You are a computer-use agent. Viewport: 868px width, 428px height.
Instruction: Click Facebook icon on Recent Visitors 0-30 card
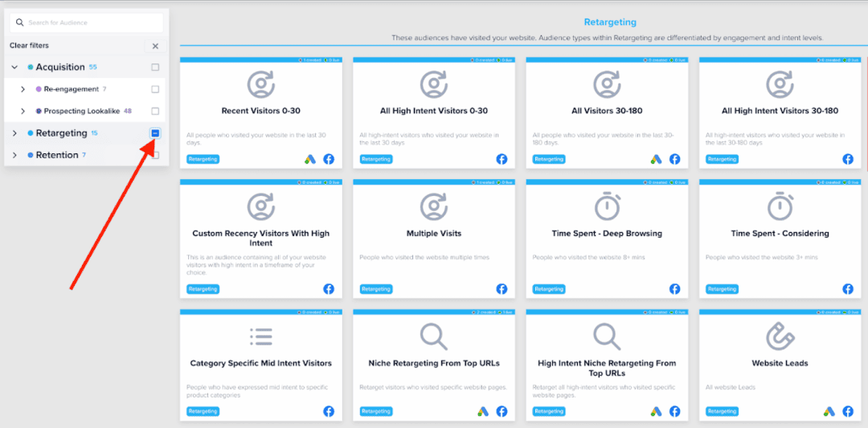pos(329,159)
